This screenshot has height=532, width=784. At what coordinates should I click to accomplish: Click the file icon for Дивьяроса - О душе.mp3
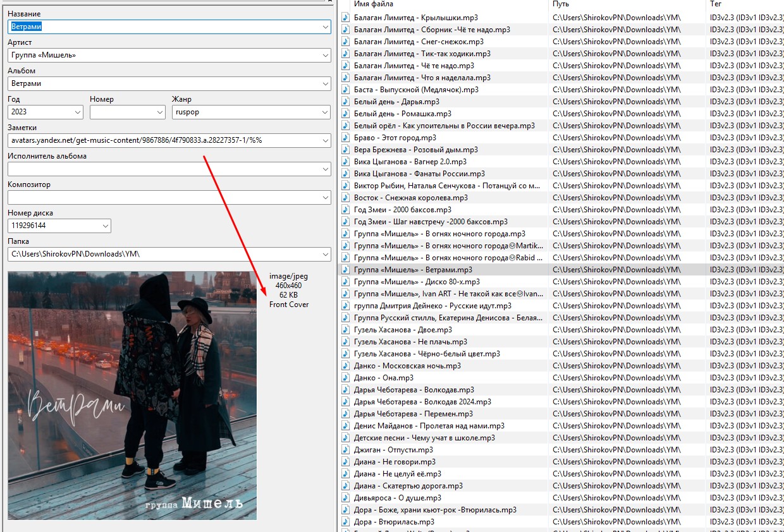pos(345,498)
